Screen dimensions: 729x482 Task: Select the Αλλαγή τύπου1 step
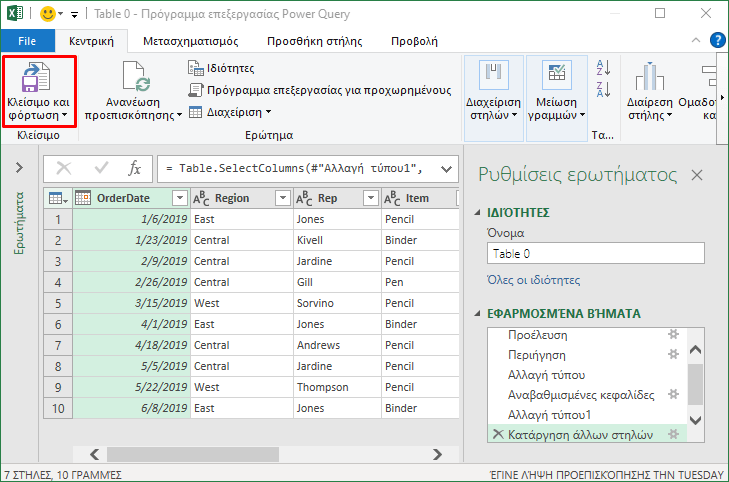pyautogui.click(x=549, y=415)
